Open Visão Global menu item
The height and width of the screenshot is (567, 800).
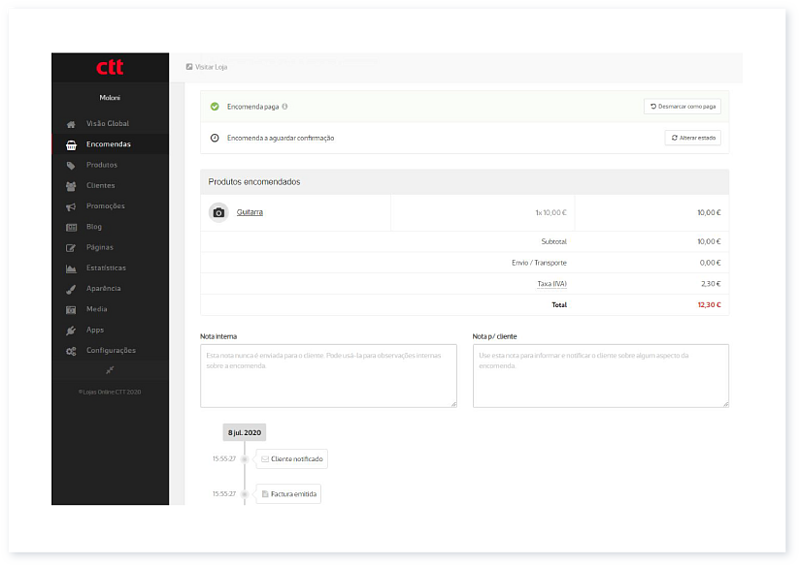[x=110, y=124]
